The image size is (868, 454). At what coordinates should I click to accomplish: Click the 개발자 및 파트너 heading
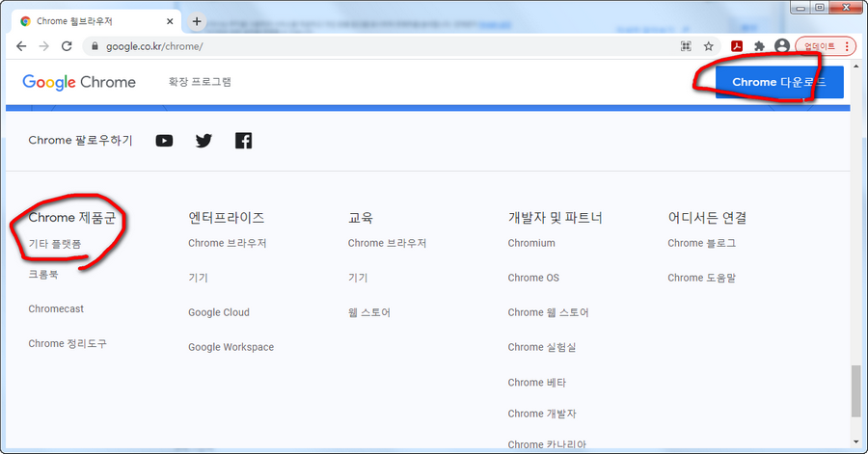(556, 217)
